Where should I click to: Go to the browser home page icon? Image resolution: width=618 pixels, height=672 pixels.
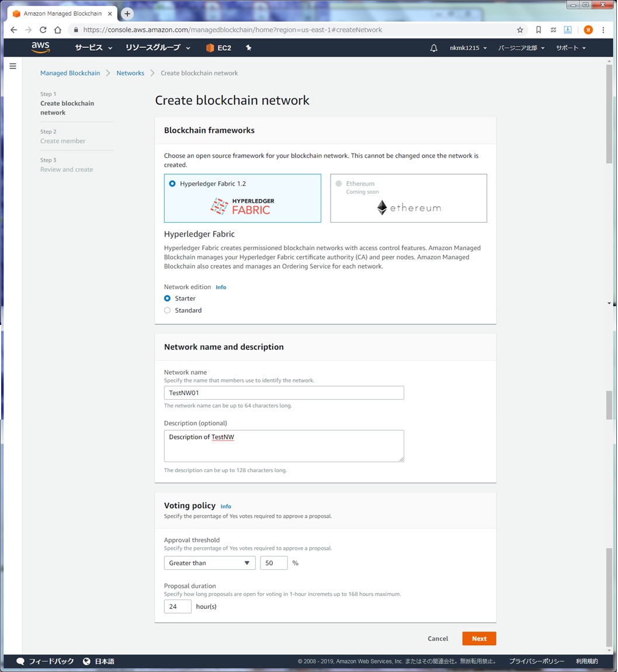point(57,30)
